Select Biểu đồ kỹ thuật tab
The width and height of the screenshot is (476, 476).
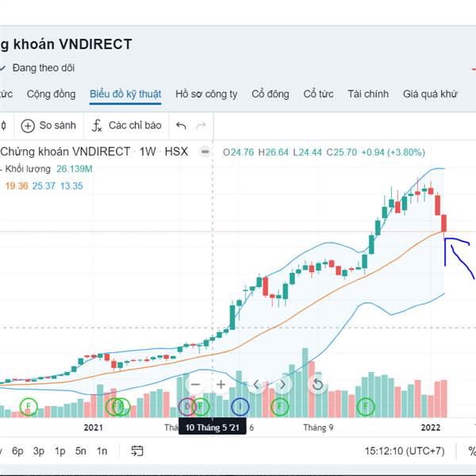pos(125,94)
